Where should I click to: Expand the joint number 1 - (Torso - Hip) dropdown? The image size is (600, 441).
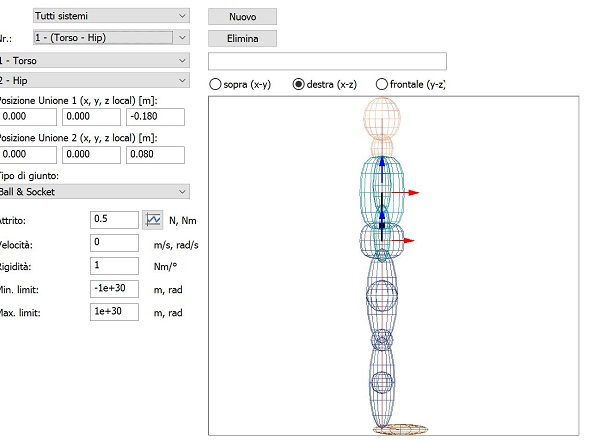point(111,38)
